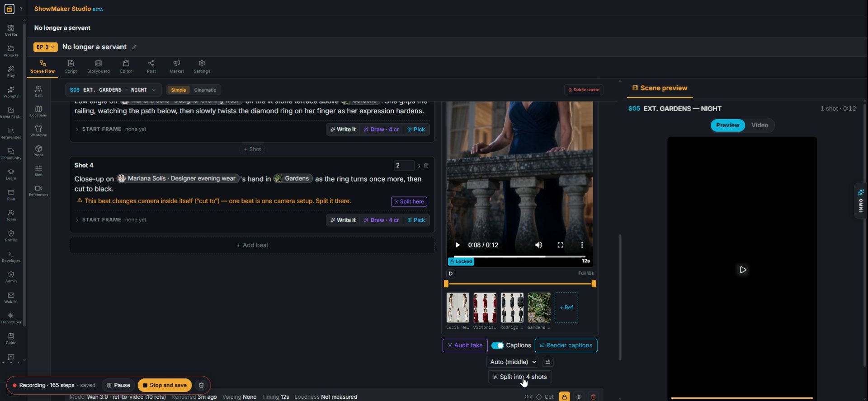Discard the recording with the trash icon
Screen dimensions: 868x401
202,385
